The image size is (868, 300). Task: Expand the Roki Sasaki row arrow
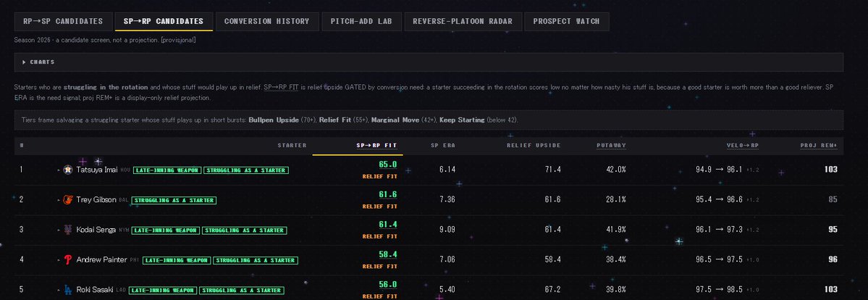pyautogui.click(x=59, y=289)
